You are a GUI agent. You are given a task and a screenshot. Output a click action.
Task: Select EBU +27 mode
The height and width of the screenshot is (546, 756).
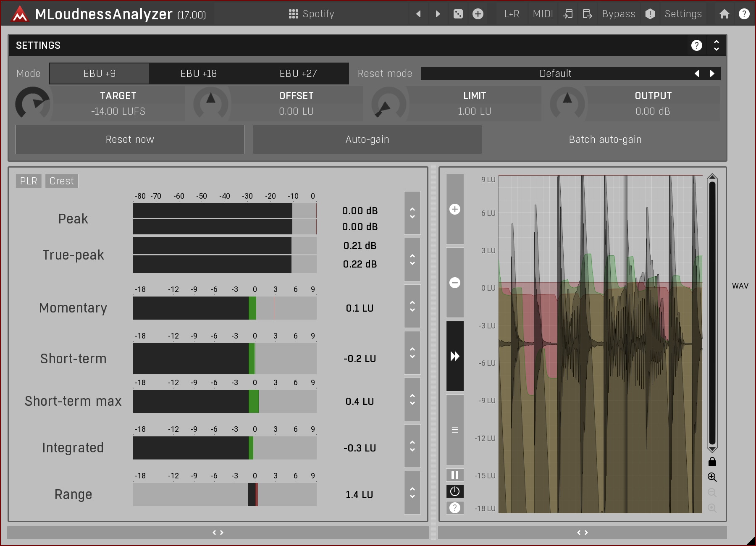(298, 73)
